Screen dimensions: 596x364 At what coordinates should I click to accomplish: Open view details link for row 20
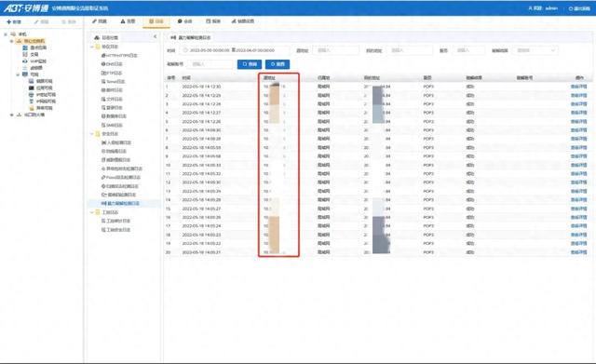[x=579, y=252]
